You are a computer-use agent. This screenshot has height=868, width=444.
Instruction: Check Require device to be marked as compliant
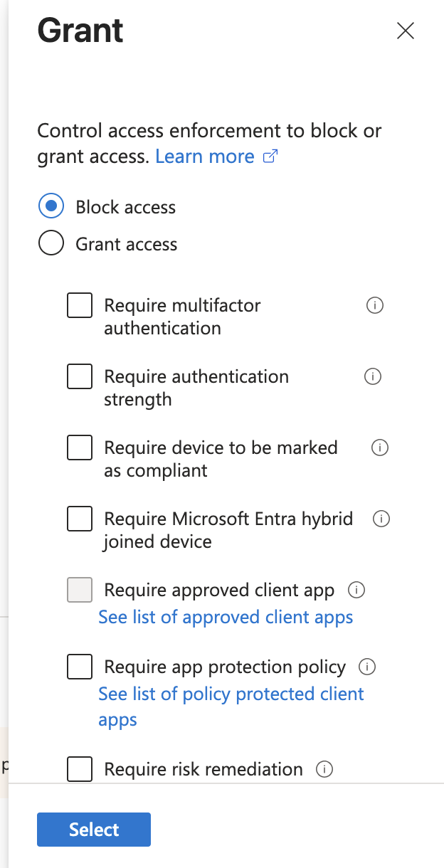[80, 448]
